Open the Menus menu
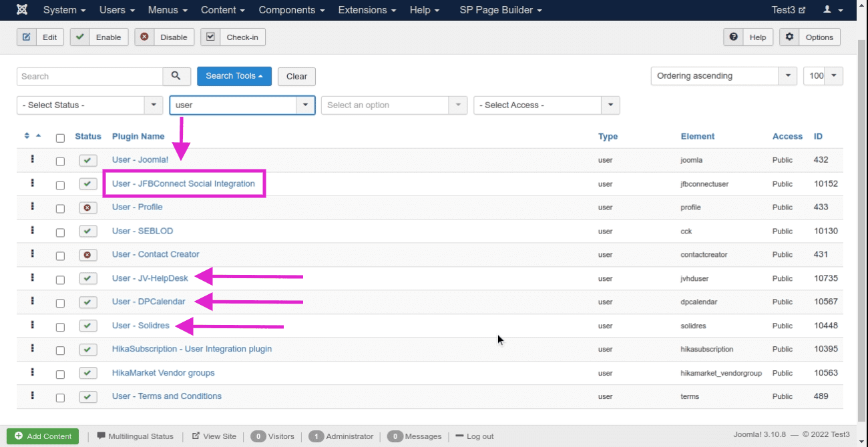Image resolution: width=868 pixels, height=447 pixels. [168, 10]
